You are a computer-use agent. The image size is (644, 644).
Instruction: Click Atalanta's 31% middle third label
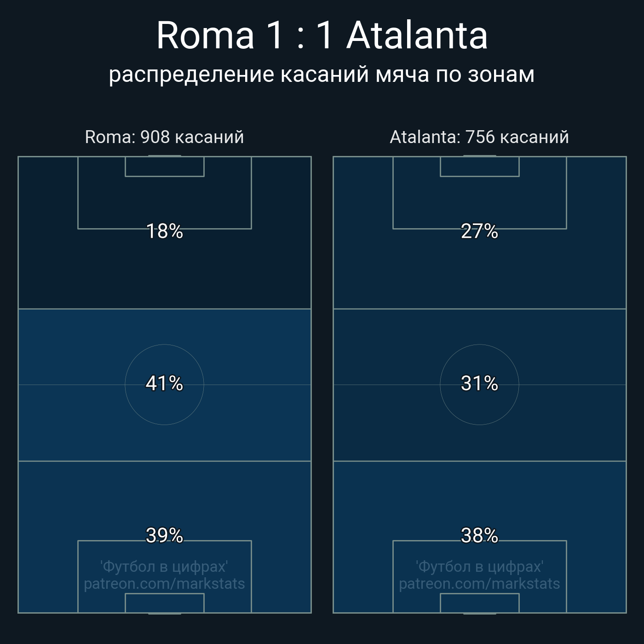(x=479, y=383)
